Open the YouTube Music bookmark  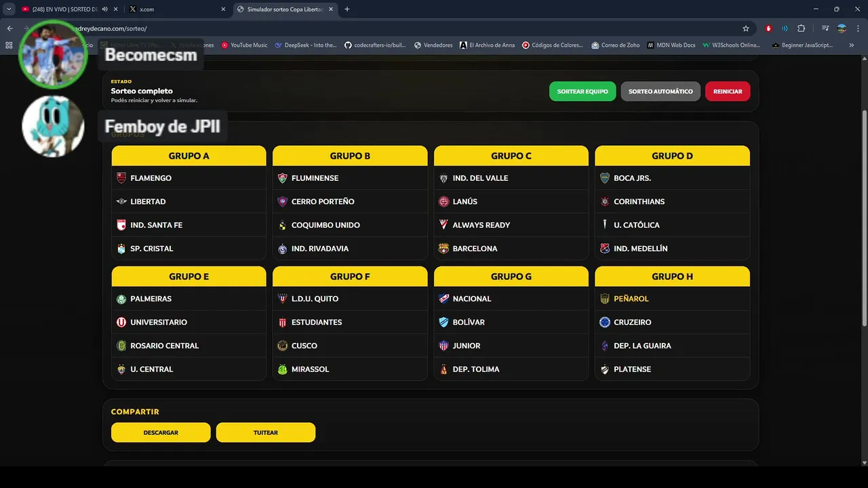click(x=244, y=45)
